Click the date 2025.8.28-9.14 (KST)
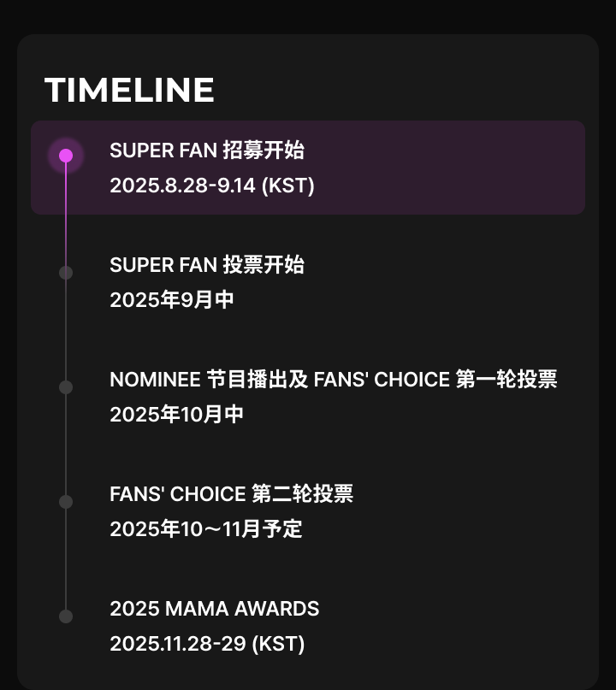This screenshot has width=616, height=690. (212, 186)
